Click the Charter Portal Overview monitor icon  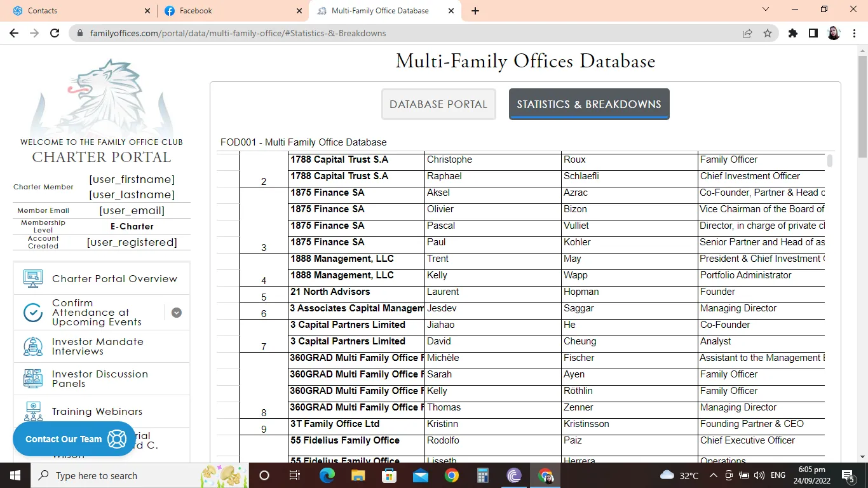pyautogui.click(x=33, y=278)
